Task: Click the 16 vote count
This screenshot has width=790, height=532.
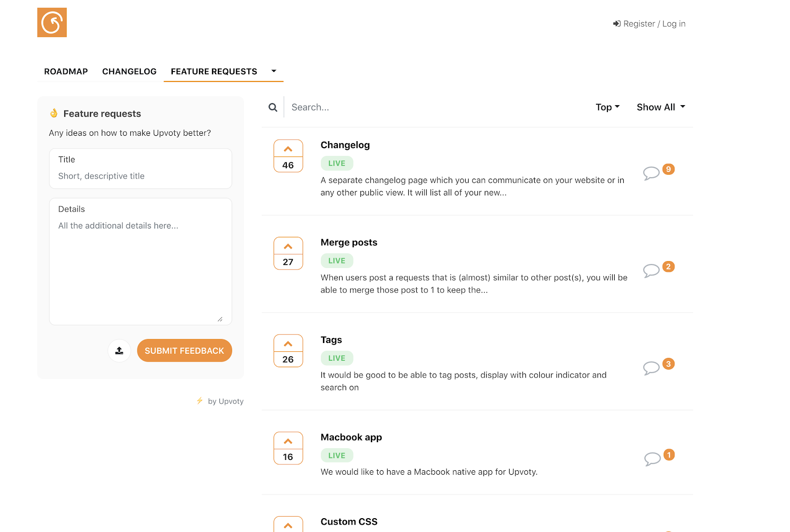Action: pyautogui.click(x=288, y=457)
